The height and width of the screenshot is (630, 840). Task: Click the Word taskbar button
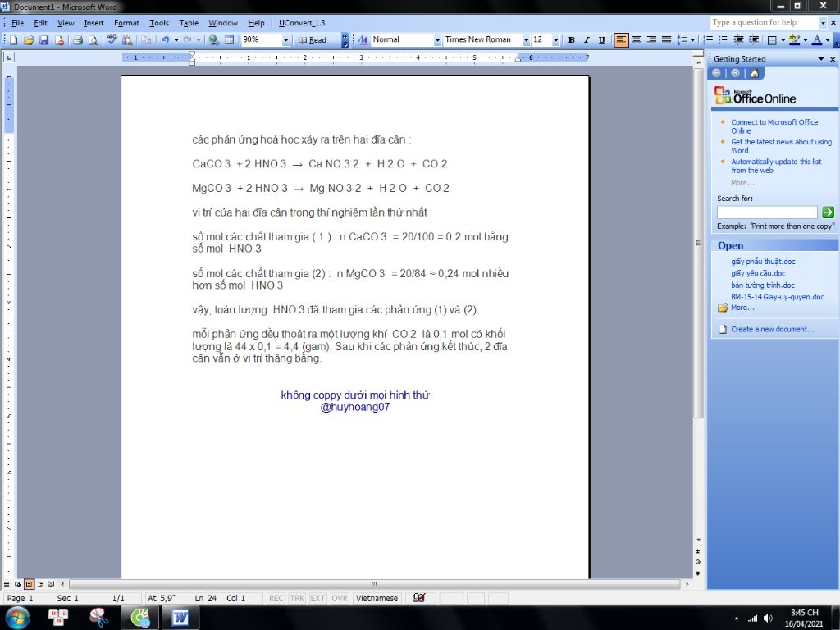pos(180,619)
